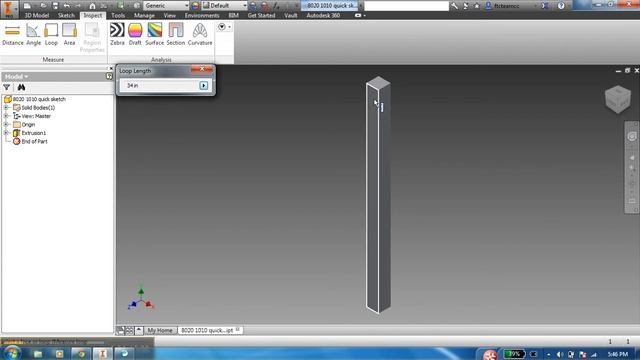Click the Region Properties tool

point(92,38)
